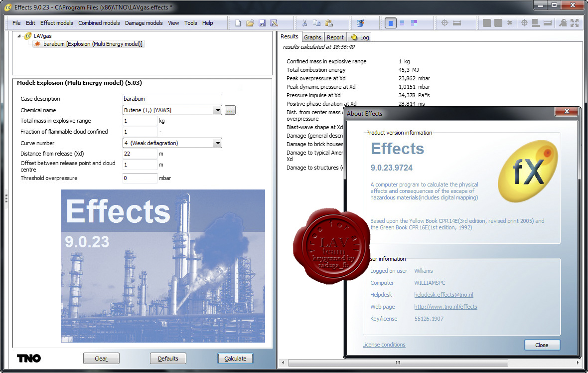Viewport: 588px width, 373px height.
Task: Click the first ruler measure icon
Action: (457, 23)
